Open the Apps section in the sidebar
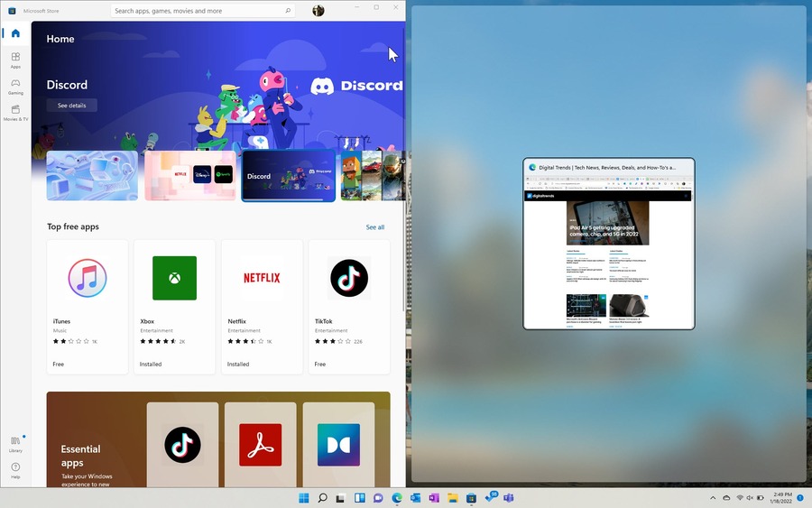 point(15,60)
